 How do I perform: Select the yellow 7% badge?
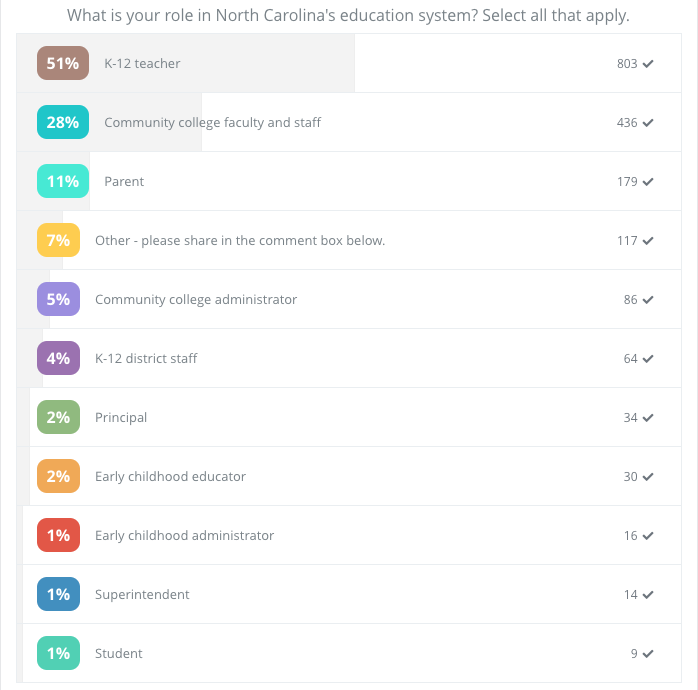pyautogui.click(x=58, y=240)
